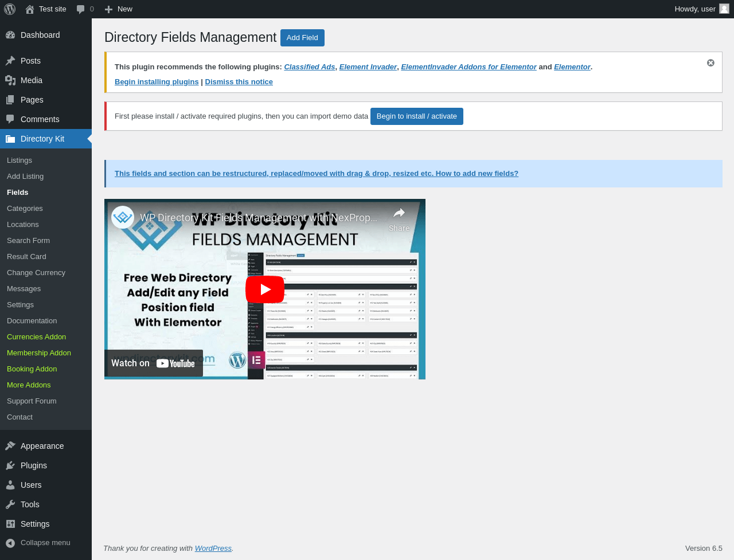Click the Directory Kit folder icon
This screenshot has width=734, height=560.
click(10, 139)
